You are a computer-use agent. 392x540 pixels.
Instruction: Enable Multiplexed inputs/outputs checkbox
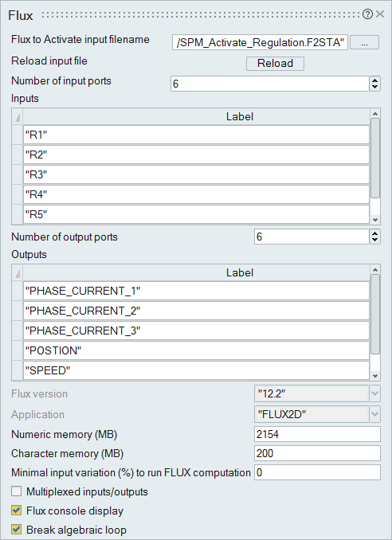tap(16, 491)
